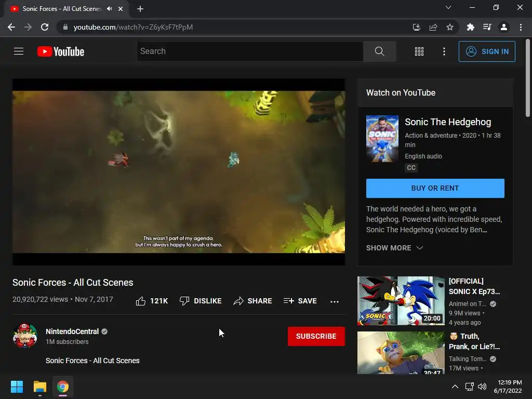Open the media control icon in toolbar
This screenshot has width=532, height=399.
[x=487, y=27]
